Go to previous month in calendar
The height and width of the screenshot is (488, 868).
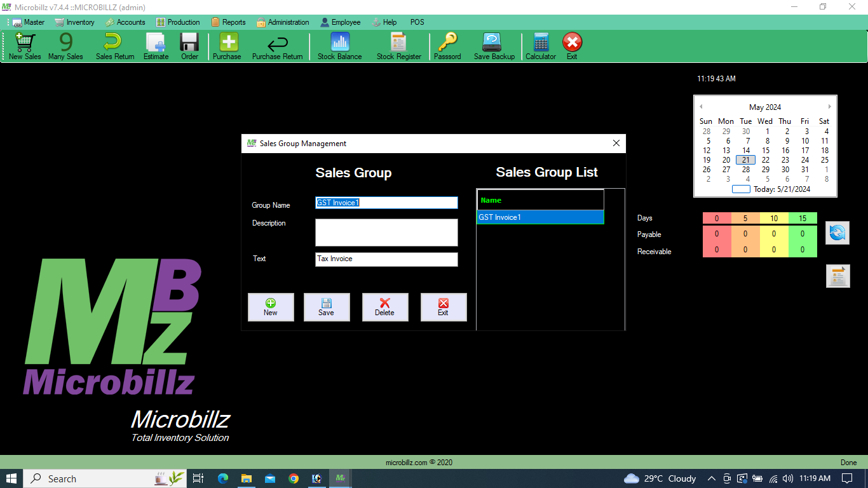[701, 107]
